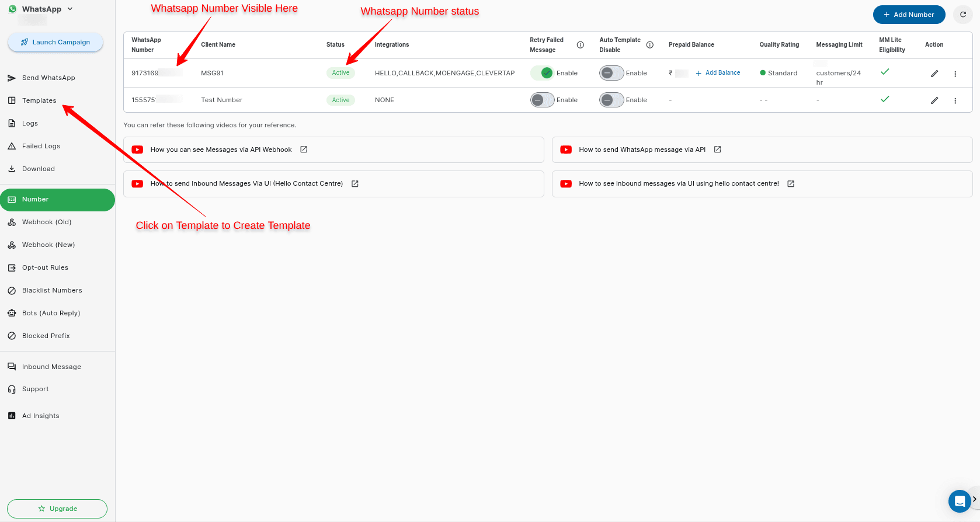Toggle Retry Failed Message for MSG91
980x522 pixels.
(542, 73)
